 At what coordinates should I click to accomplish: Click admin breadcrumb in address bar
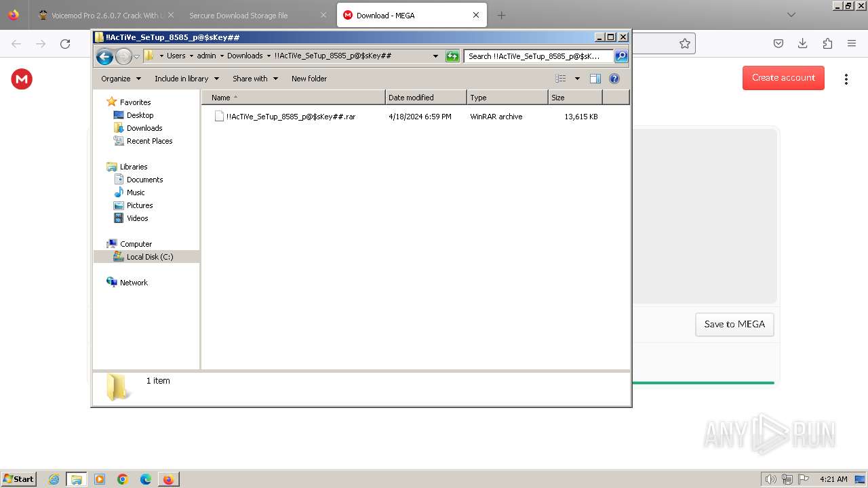tap(206, 56)
